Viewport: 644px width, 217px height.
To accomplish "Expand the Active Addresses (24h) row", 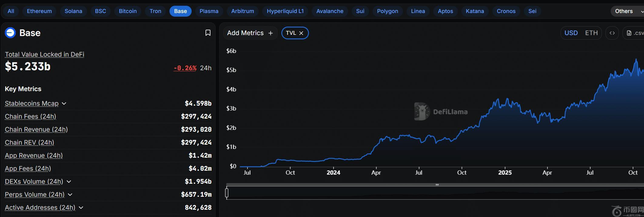I will click(x=81, y=208).
